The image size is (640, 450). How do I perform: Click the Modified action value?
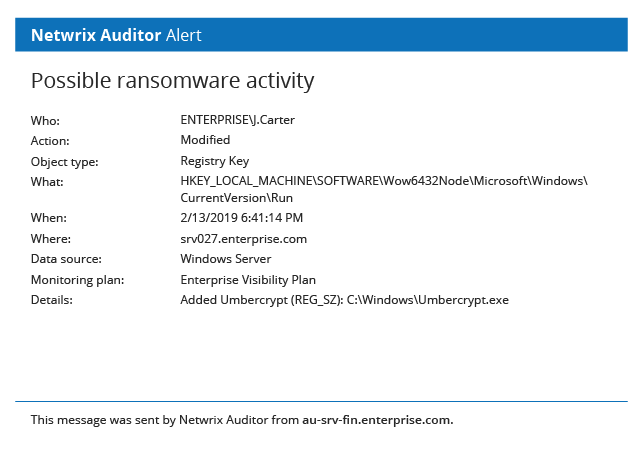point(205,140)
